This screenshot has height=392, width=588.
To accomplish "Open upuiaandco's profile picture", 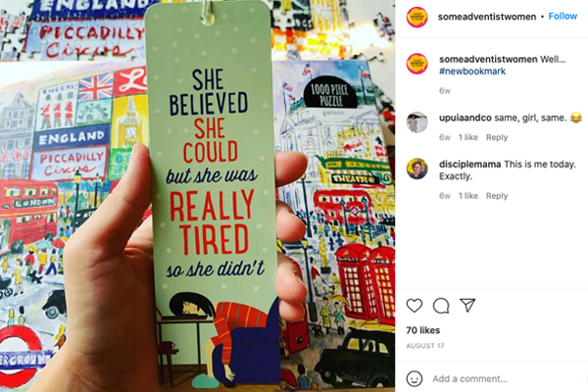I will tap(417, 122).
